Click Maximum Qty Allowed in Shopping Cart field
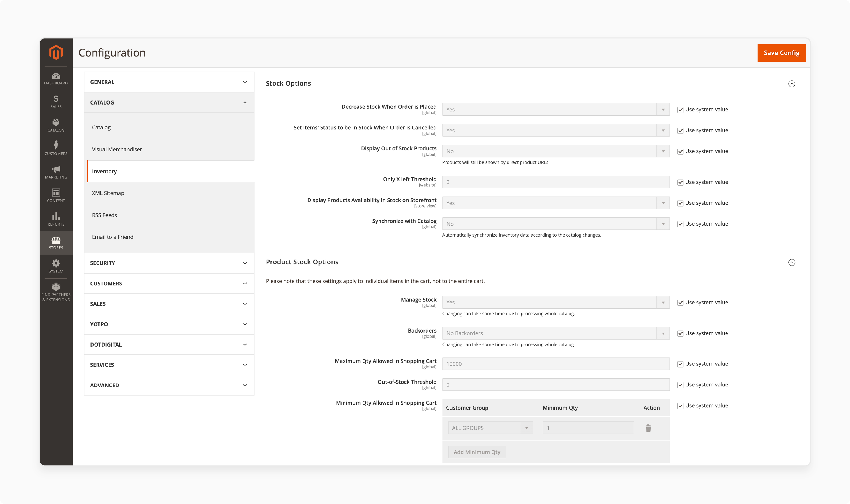The image size is (850, 504). tap(556, 364)
